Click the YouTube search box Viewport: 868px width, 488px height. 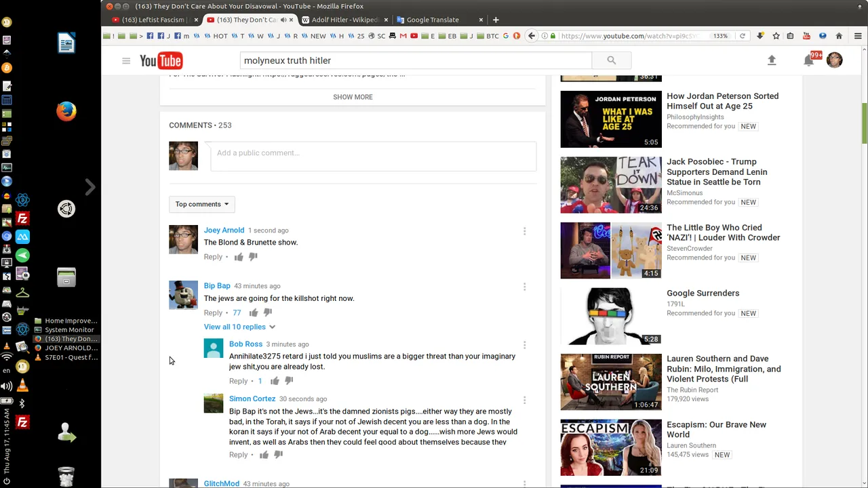(416, 60)
